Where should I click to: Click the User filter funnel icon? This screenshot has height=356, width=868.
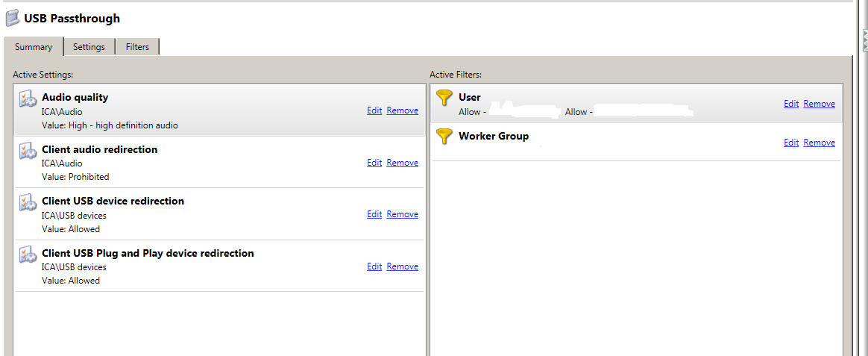click(x=444, y=98)
